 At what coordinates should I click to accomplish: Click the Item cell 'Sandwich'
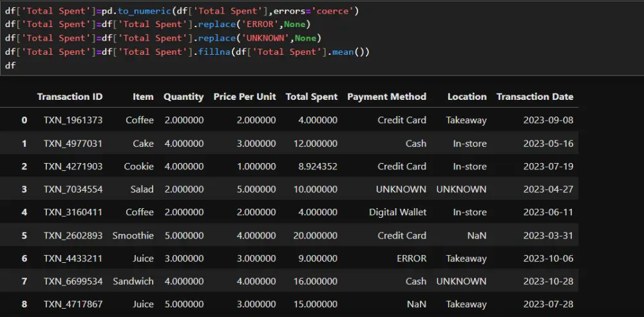[133, 281]
